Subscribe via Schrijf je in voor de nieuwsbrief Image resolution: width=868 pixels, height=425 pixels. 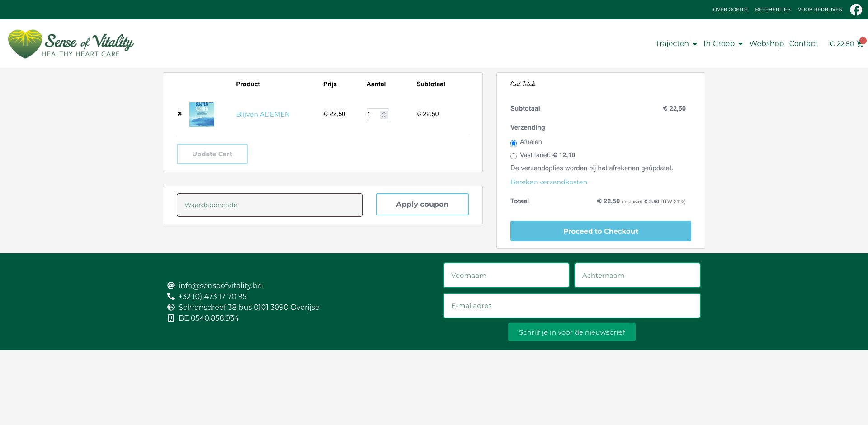coord(571,332)
